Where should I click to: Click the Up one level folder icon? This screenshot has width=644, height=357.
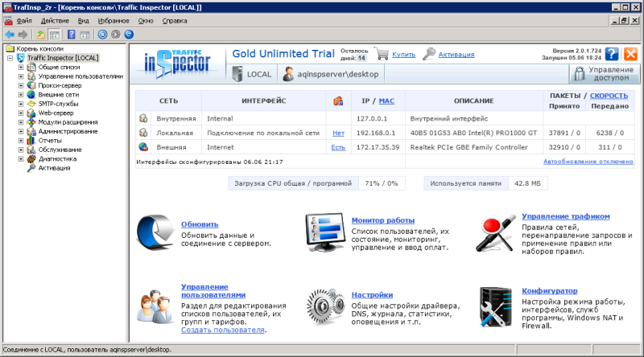pos(41,35)
